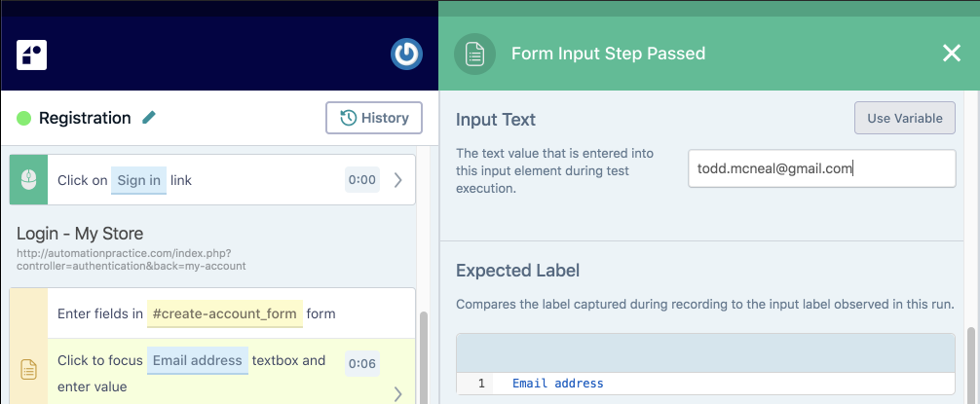Screen dimensions: 980x404
Task: Expand the Email address textbox step chevron
Action: pos(397,394)
